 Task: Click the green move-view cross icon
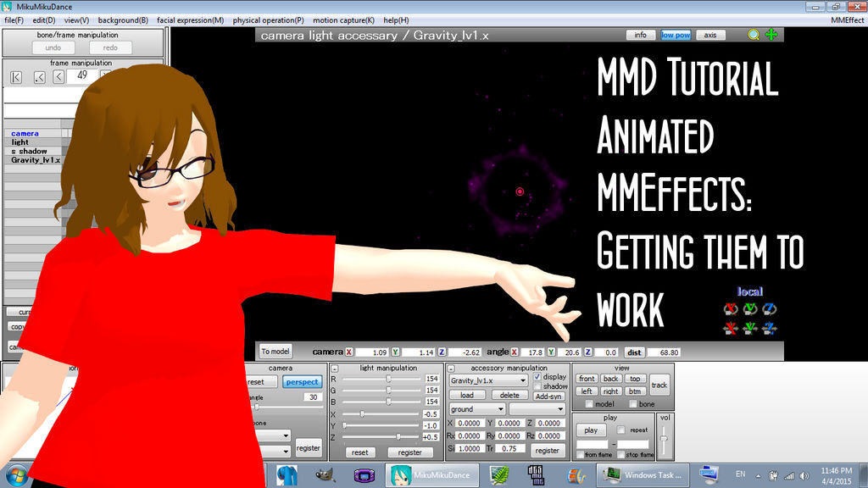pyautogui.click(x=771, y=35)
